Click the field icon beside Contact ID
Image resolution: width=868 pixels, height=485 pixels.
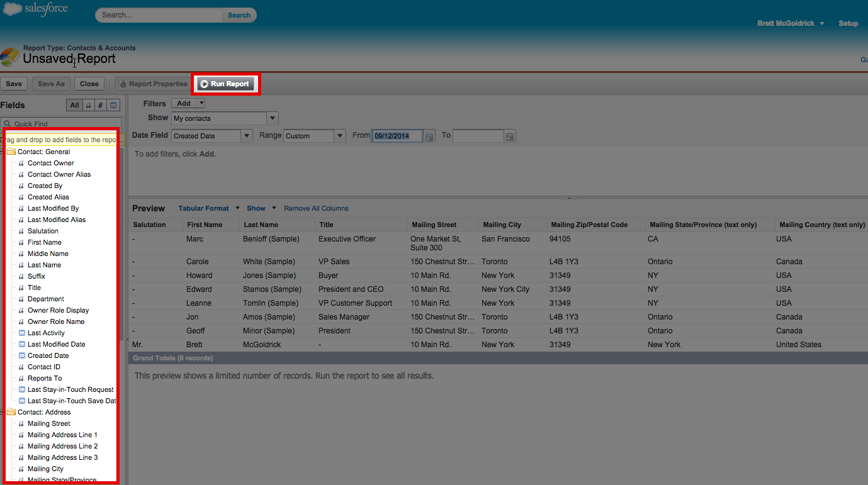22,367
